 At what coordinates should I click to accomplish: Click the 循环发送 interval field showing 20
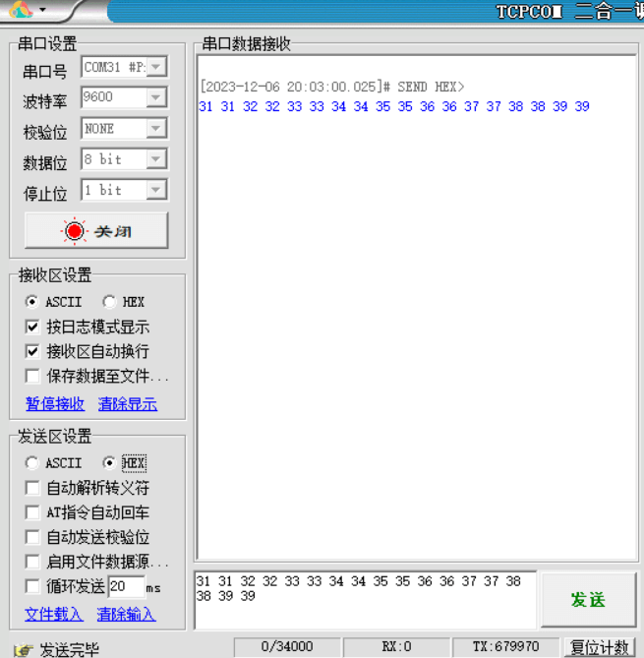(126, 586)
